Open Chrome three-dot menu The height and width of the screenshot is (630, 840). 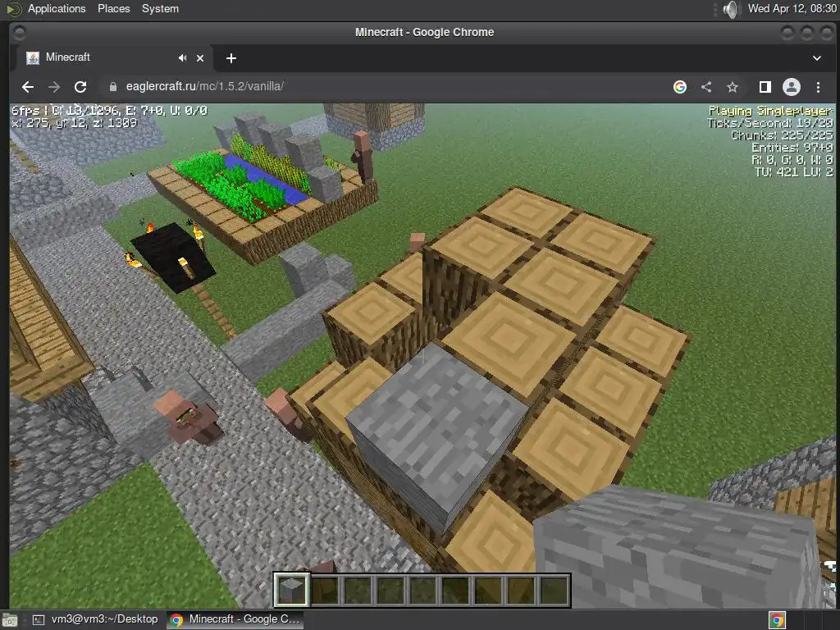click(x=818, y=87)
